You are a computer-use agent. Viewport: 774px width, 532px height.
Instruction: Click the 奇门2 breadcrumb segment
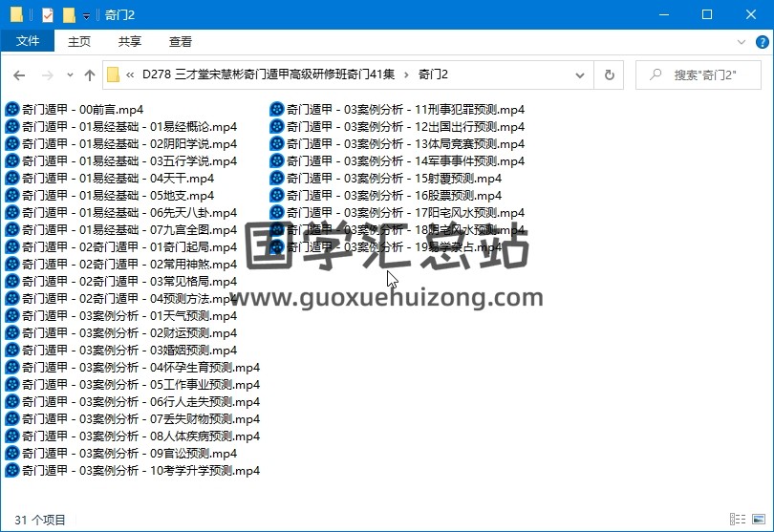(433, 74)
